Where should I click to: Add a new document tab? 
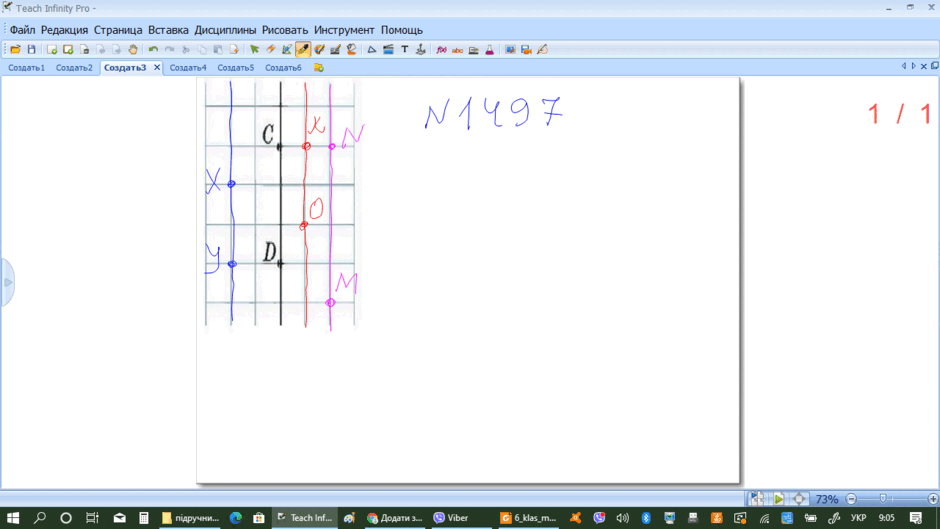pos(319,68)
